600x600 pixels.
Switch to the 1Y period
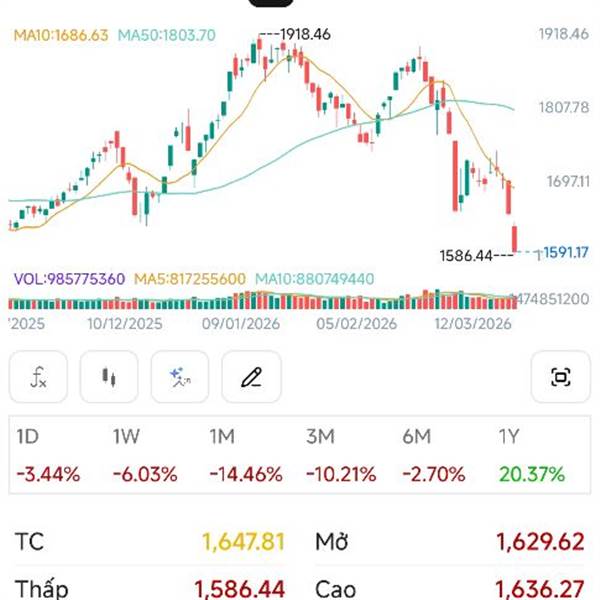click(x=511, y=437)
